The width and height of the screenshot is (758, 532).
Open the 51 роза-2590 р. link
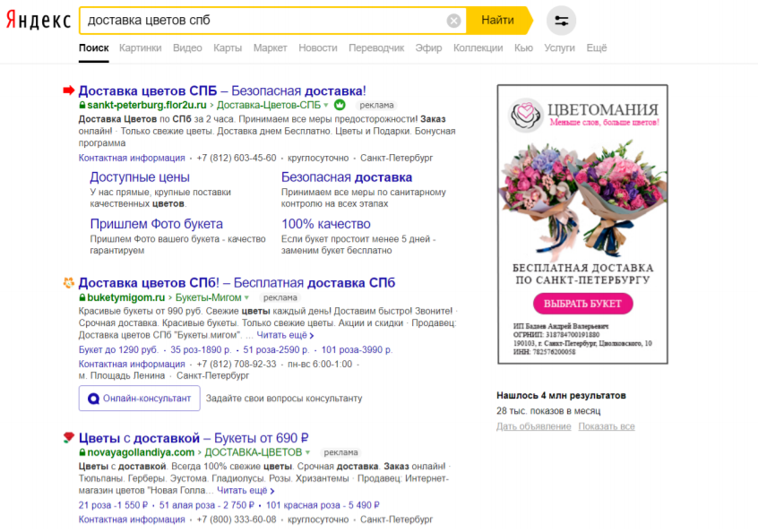276,349
